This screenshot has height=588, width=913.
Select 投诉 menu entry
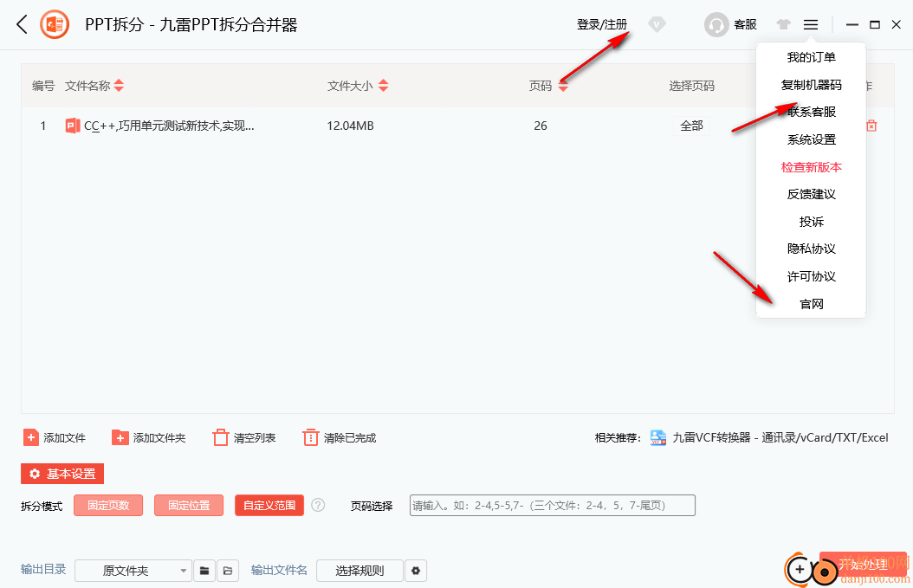[x=811, y=221]
